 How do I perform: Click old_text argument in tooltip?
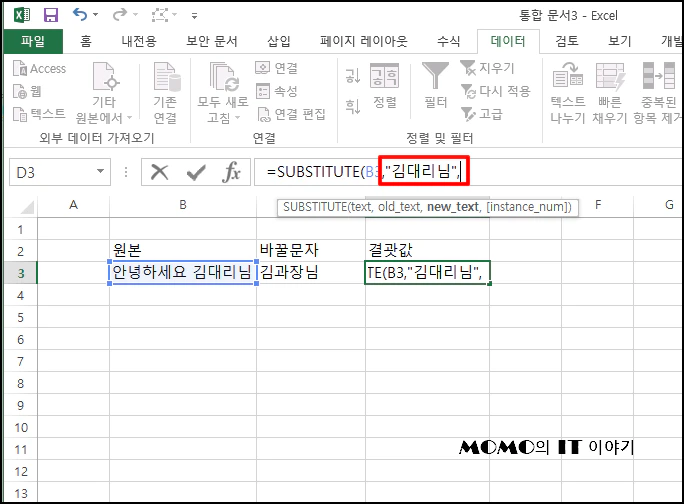pyautogui.click(x=400, y=207)
